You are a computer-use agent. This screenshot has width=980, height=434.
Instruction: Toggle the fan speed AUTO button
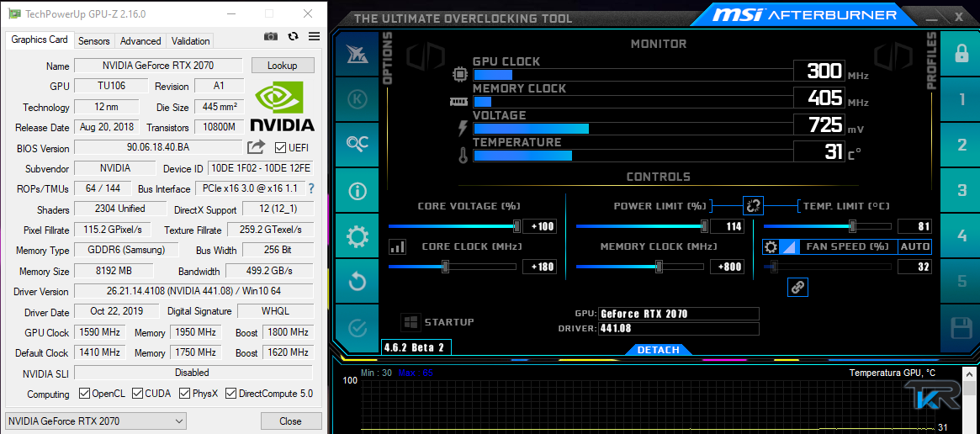[x=914, y=247]
